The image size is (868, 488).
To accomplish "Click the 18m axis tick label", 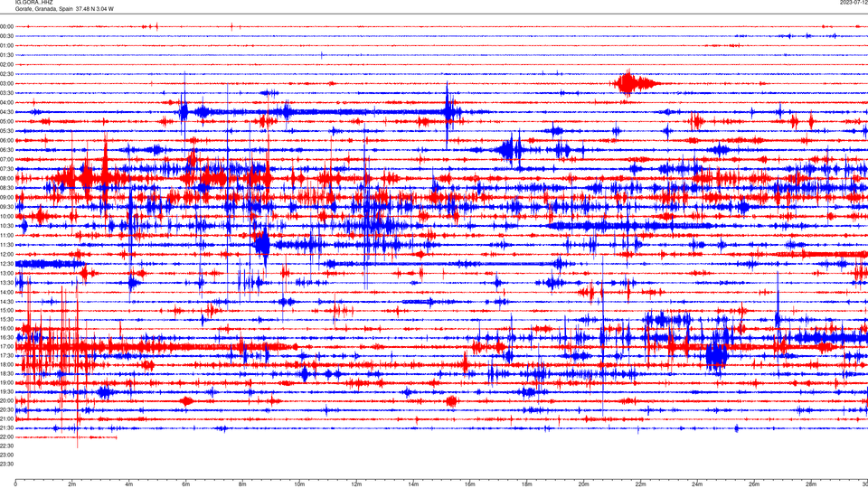I will (x=526, y=484).
